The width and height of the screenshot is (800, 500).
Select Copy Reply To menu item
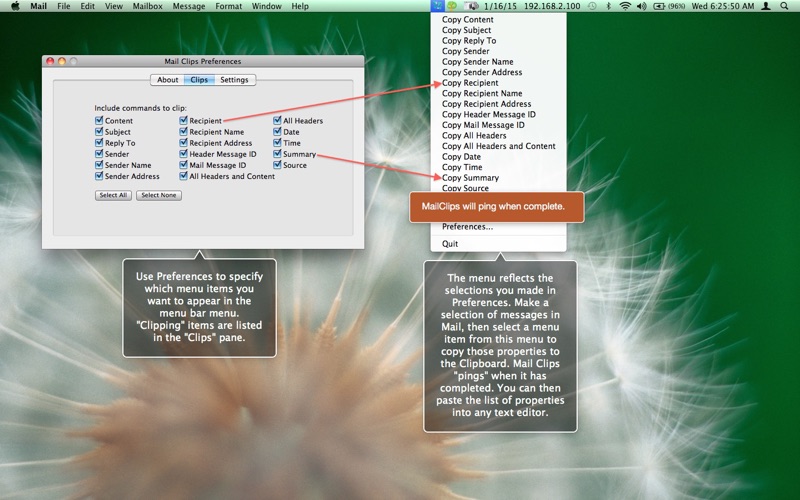pyautogui.click(x=498, y=41)
